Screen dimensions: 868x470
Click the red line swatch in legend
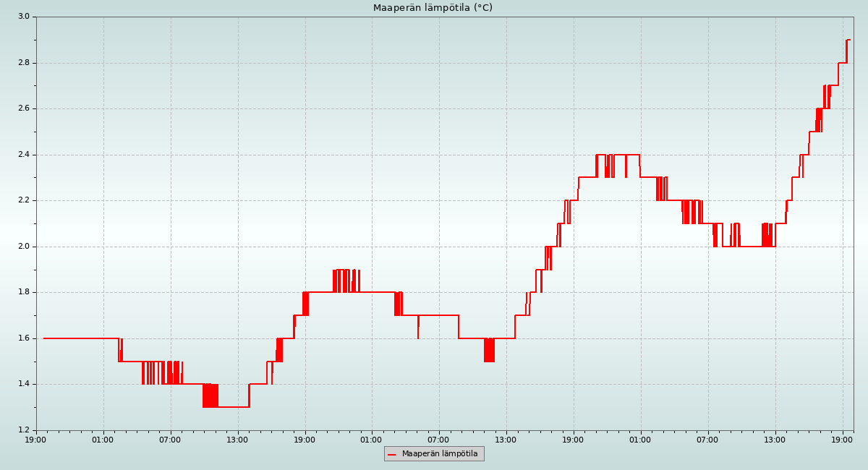(392, 454)
